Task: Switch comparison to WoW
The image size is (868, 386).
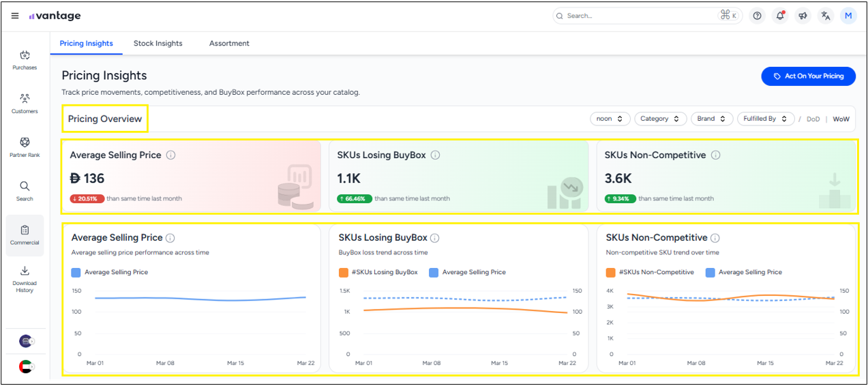Action: tap(841, 119)
